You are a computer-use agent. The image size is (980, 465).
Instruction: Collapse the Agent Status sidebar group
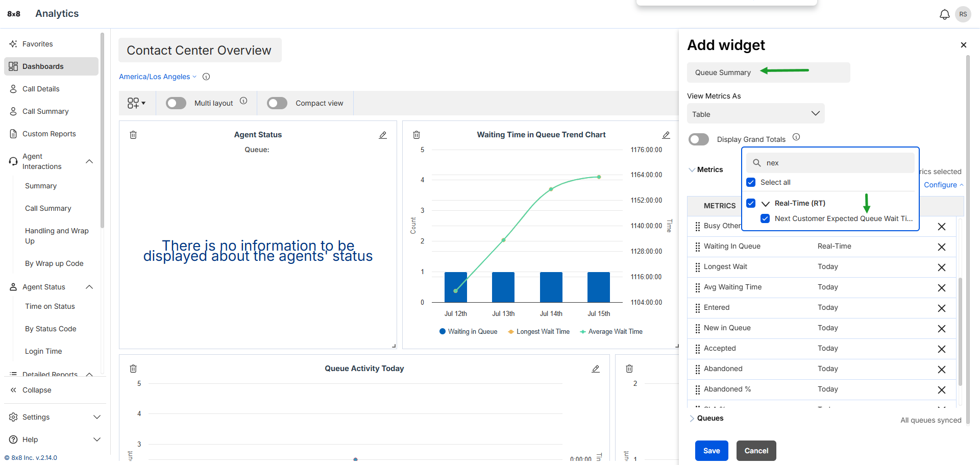click(x=89, y=287)
